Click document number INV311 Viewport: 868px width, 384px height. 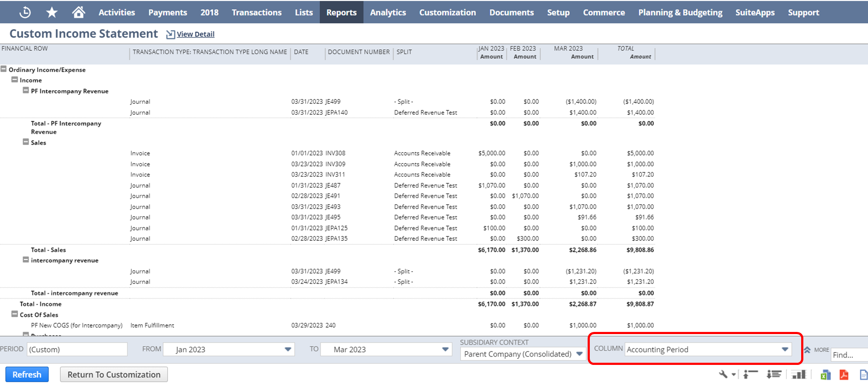pyautogui.click(x=335, y=174)
